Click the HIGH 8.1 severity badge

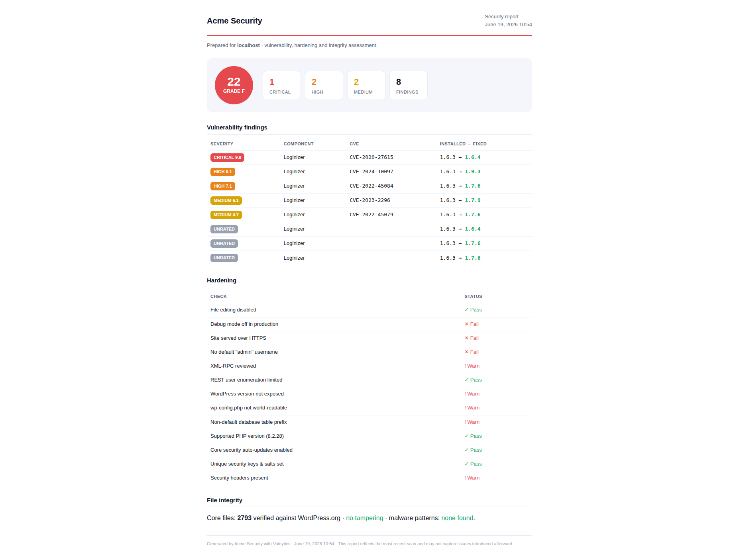tap(222, 172)
